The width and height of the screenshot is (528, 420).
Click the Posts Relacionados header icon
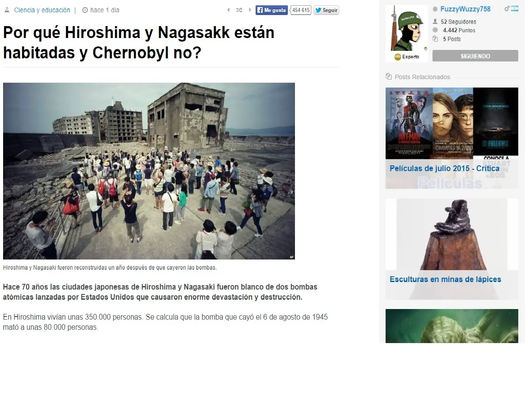(389, 76)
